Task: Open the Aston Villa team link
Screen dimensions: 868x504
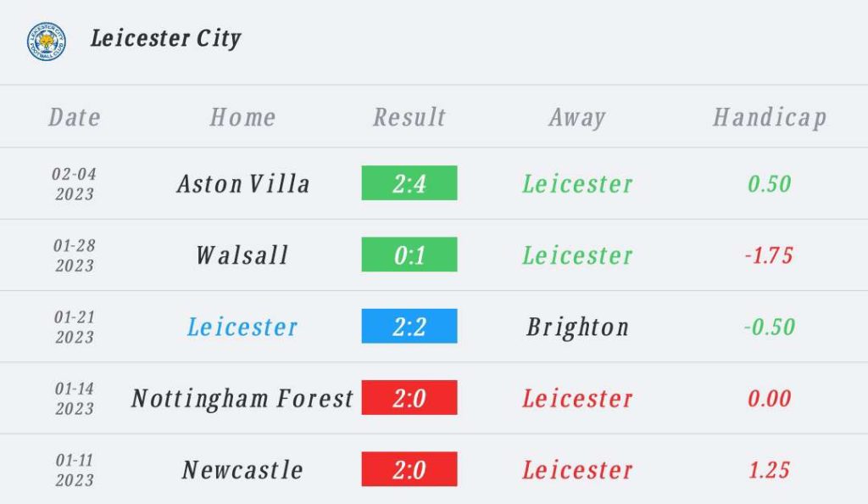Action: tap(243, 184)
